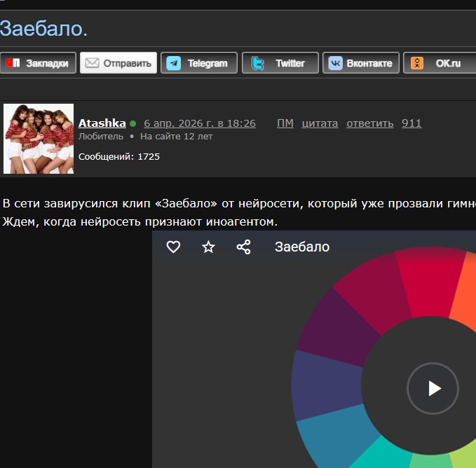Report the post with 911 link
The image size is (476, 468).
coord(412,123)
